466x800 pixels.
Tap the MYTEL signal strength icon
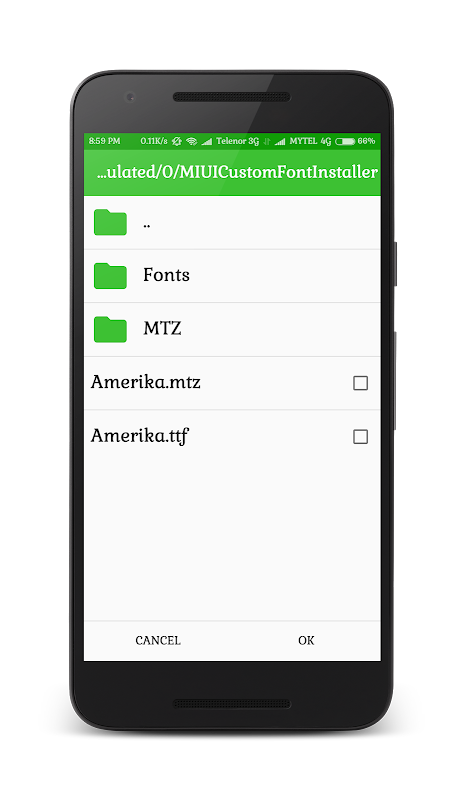(280, 141)
